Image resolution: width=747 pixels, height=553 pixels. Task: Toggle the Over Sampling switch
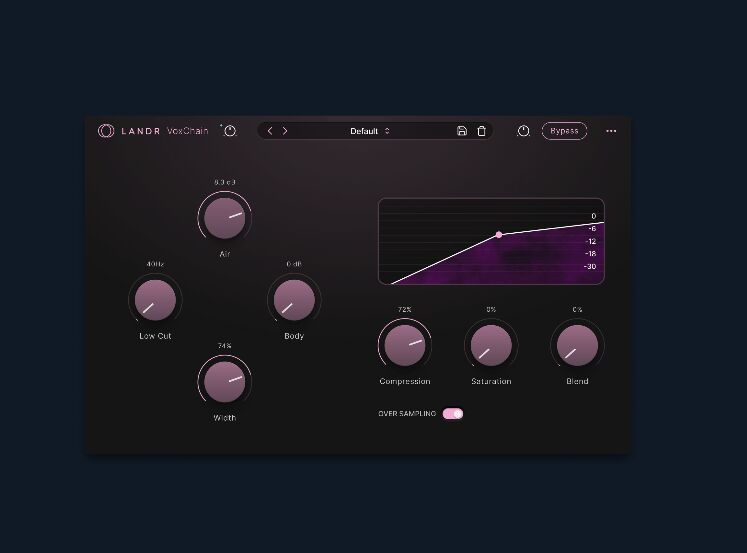click(x=453, y=413)
